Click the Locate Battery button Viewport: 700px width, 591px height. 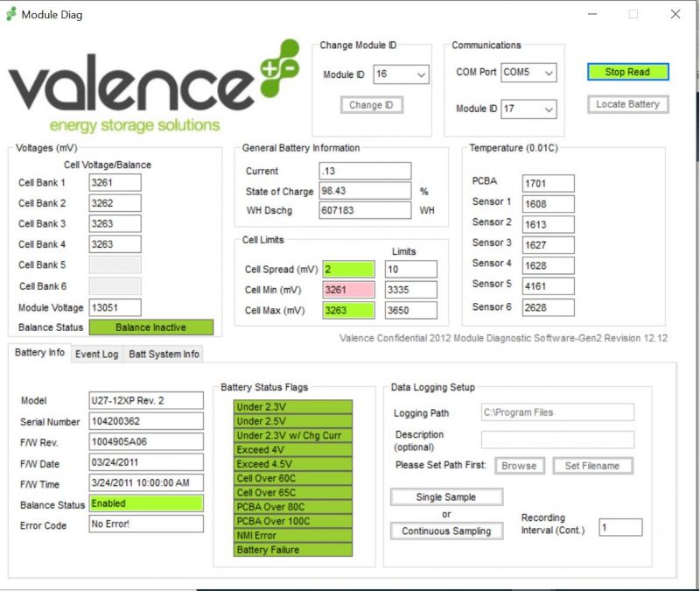tap(627, 104)
